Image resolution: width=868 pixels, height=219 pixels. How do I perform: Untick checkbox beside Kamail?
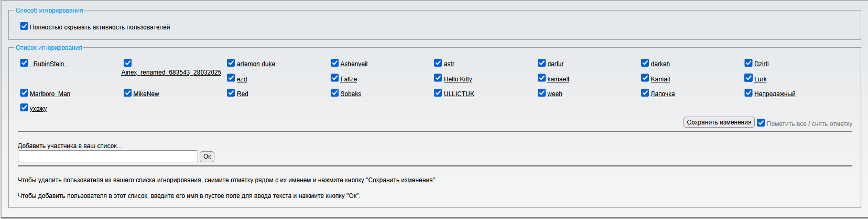tap(645, 78)
